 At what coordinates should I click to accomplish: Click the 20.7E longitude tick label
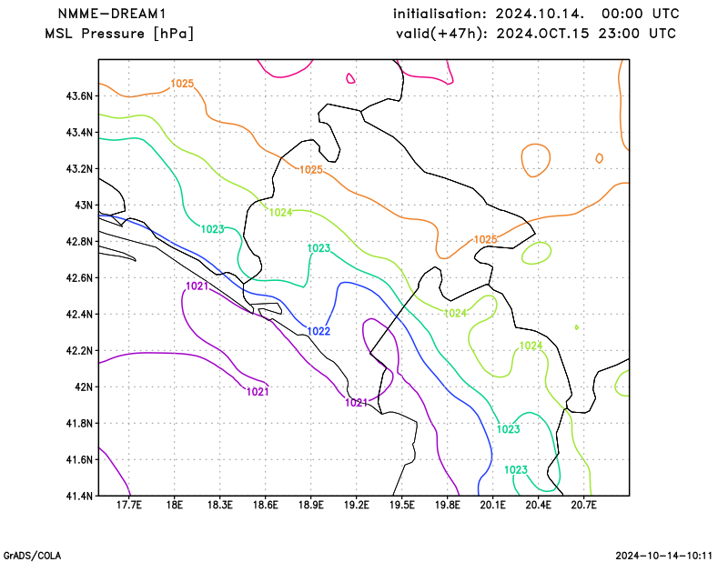coord(584,506)
